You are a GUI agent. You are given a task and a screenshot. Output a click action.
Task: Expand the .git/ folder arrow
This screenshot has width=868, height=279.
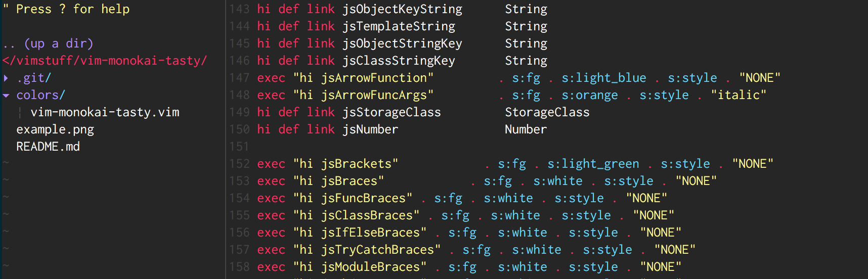(x=6, y=78)
